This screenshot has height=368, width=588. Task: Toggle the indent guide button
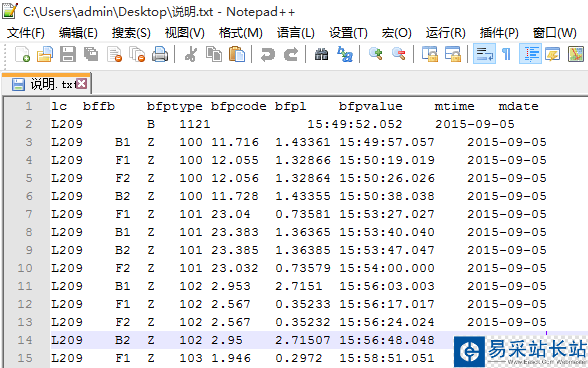coord(530,54)
